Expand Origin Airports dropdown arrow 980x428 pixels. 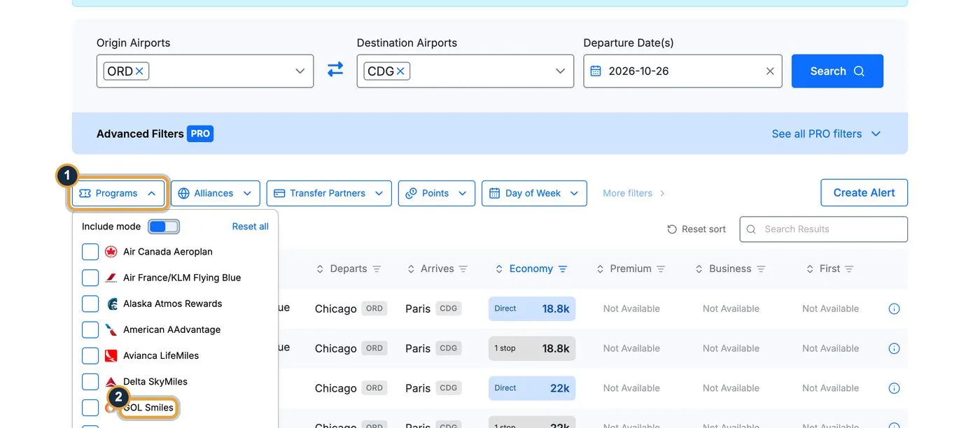300,71
